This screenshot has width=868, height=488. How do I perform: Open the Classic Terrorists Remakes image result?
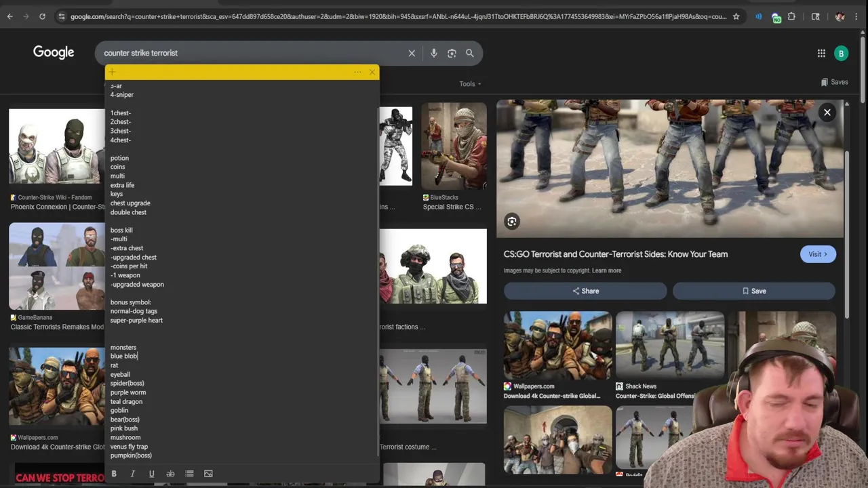(57, 266)
